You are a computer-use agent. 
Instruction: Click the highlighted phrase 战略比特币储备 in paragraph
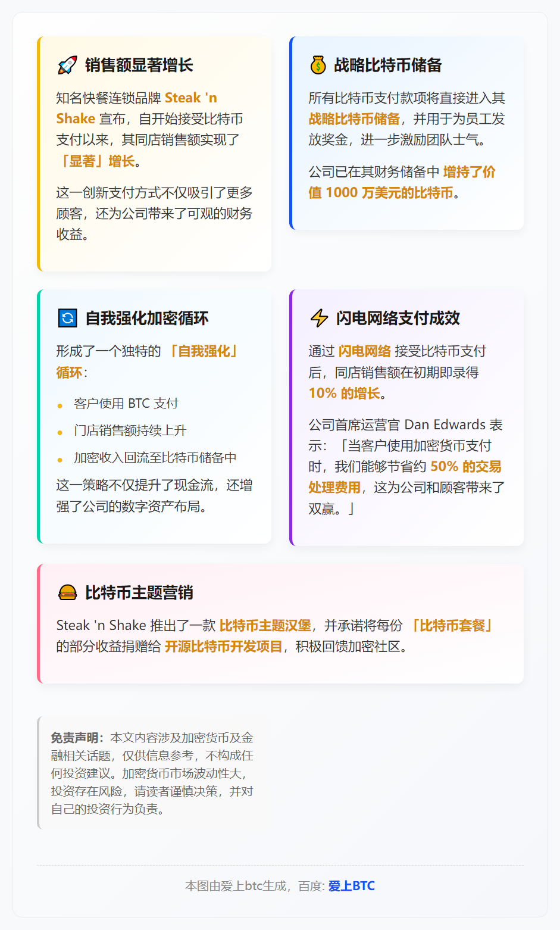354,119
